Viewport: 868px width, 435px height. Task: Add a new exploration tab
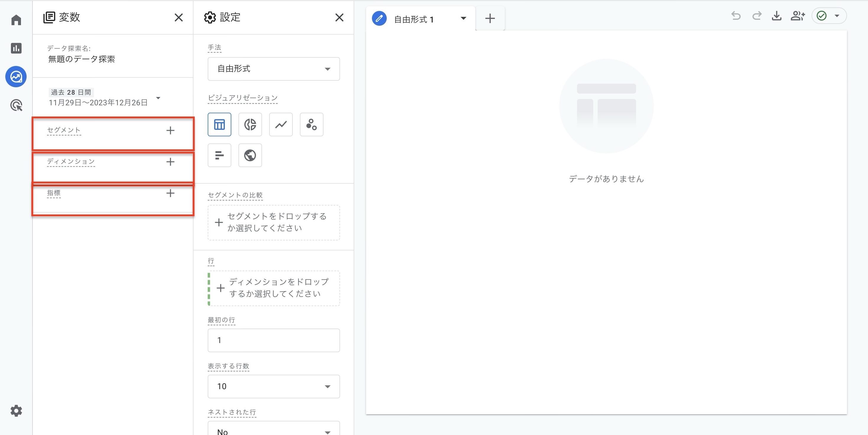pyautogui.click(x=490, y=19)
